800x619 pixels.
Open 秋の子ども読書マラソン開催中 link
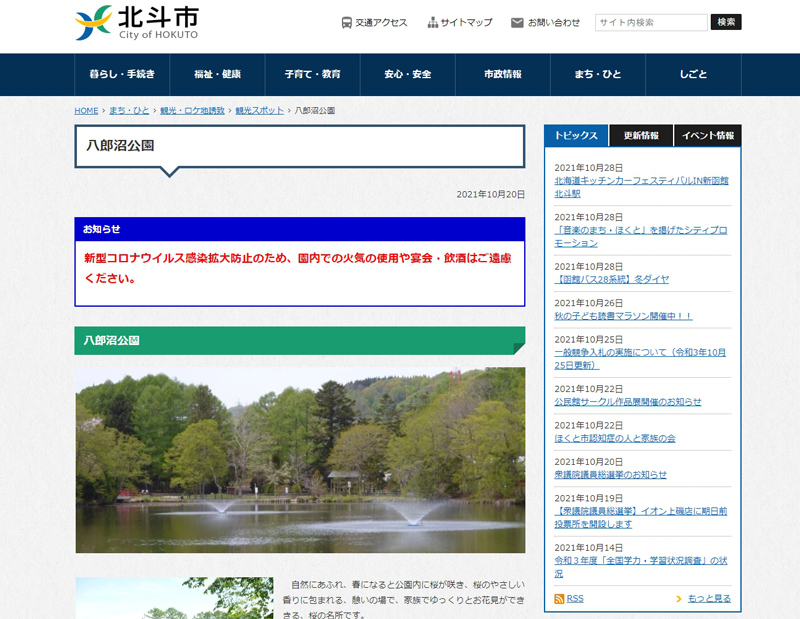[x=623, y=316]
